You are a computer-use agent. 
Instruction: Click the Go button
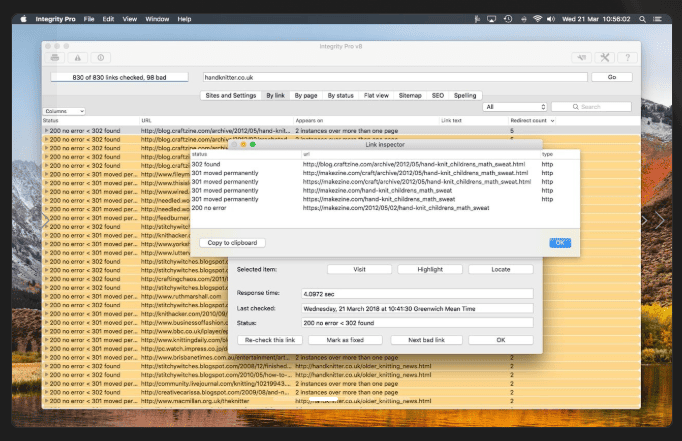(612, 77)
